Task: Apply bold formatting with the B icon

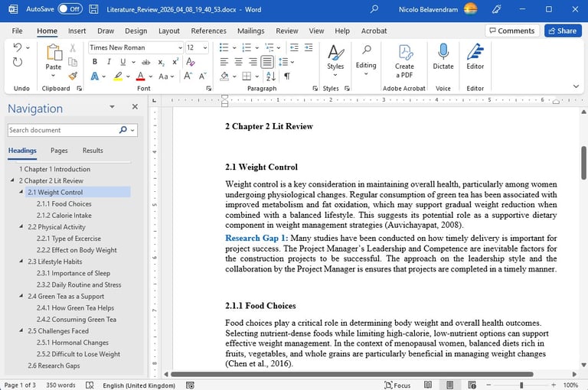Action: [x=95, y=62]
